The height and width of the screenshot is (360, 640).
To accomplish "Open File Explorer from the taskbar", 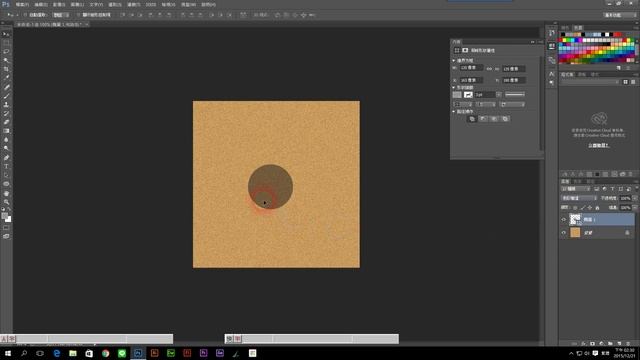I will click(73, 353).
